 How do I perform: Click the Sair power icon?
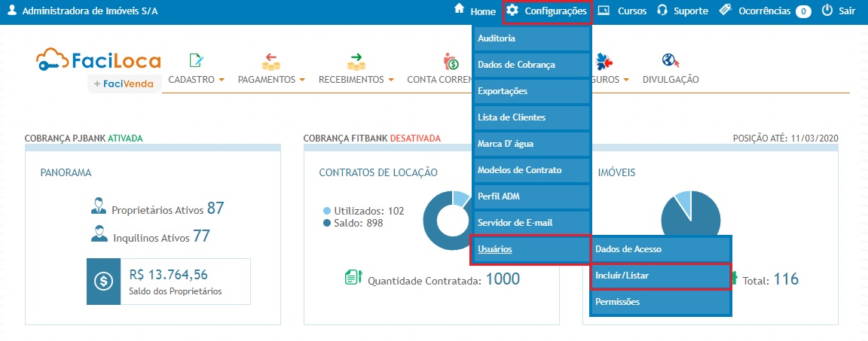pyautogui.click(x=827, y=11)
